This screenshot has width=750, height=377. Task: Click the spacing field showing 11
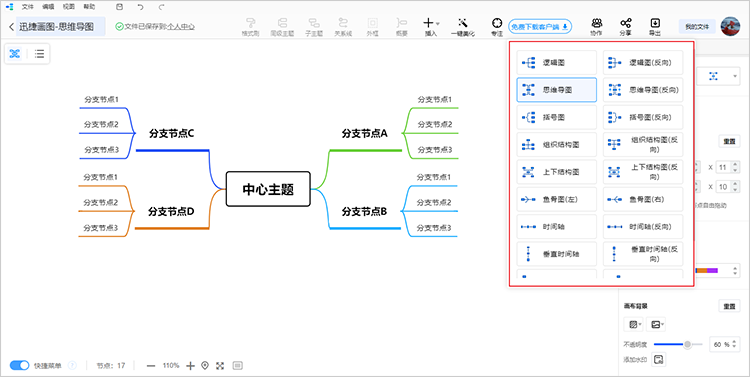pyautogui.click(x=728, y=167)
